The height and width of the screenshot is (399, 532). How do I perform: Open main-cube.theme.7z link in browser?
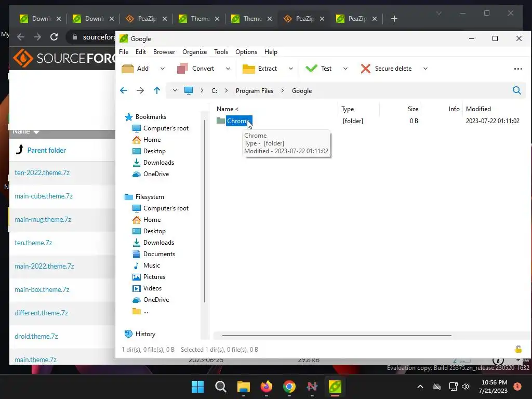tap(44, 196)
